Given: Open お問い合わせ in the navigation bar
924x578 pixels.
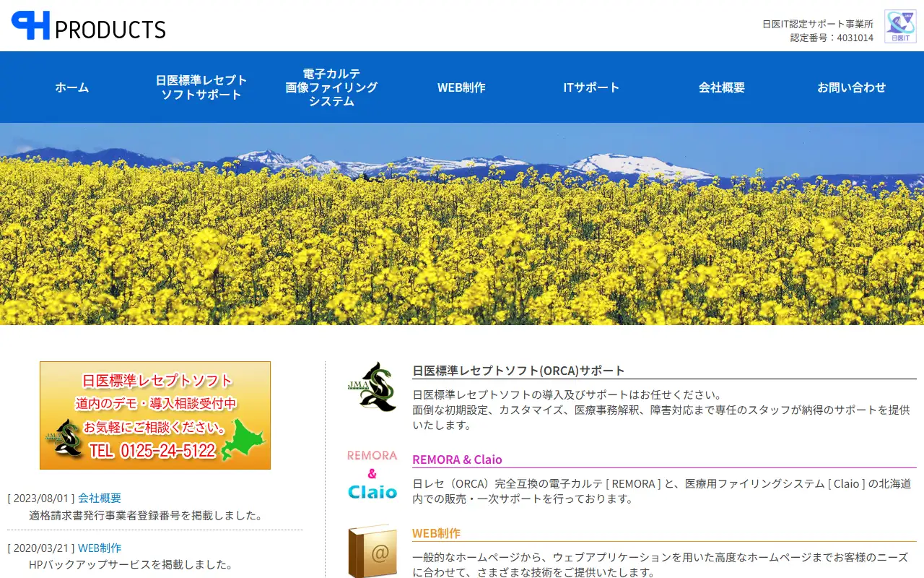Looking at the screenshot, I should click(852, 87).
